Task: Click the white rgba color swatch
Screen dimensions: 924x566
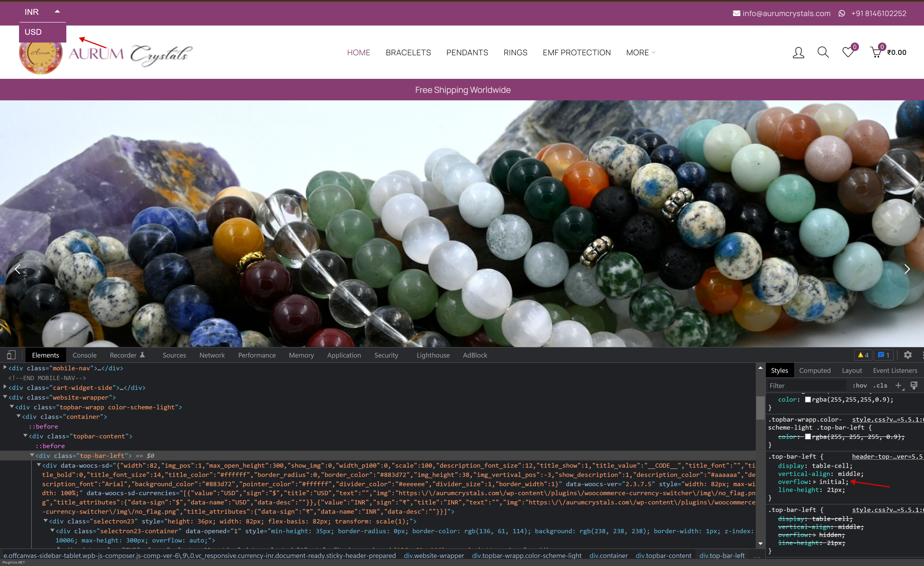Action: click(808, 399)
